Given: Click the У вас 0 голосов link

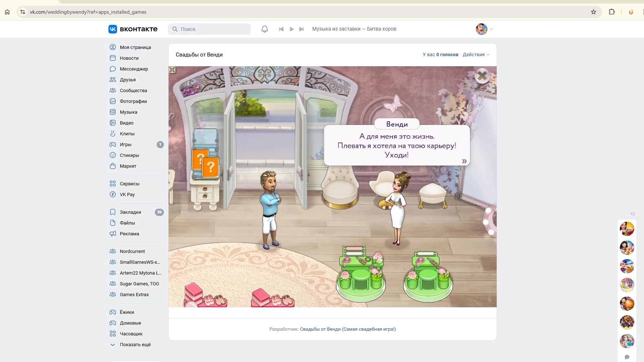Looking at the screenshot, I should click(x=440, y=55).
